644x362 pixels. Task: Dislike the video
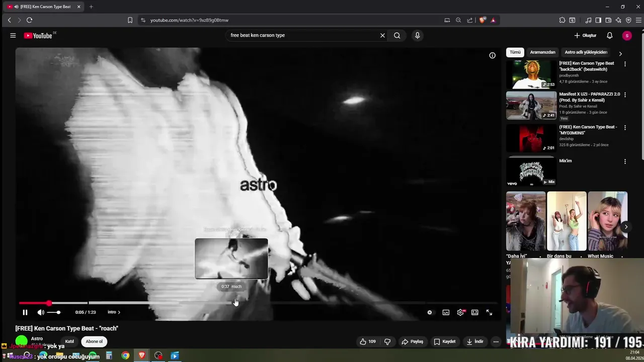[387, 341]
